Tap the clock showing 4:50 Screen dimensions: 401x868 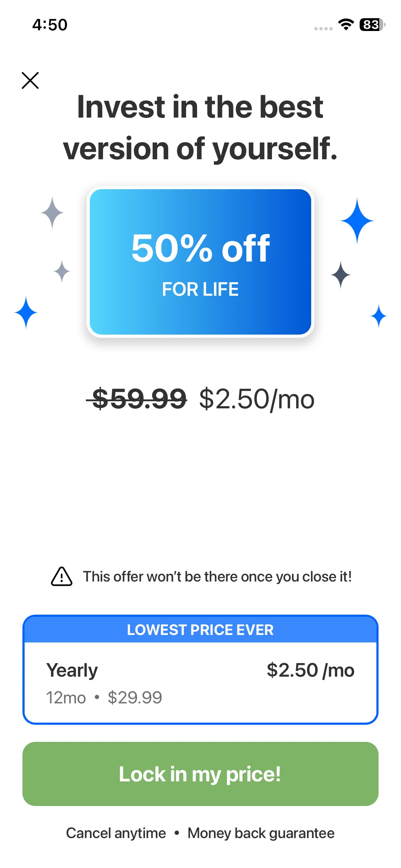[50, 25]
